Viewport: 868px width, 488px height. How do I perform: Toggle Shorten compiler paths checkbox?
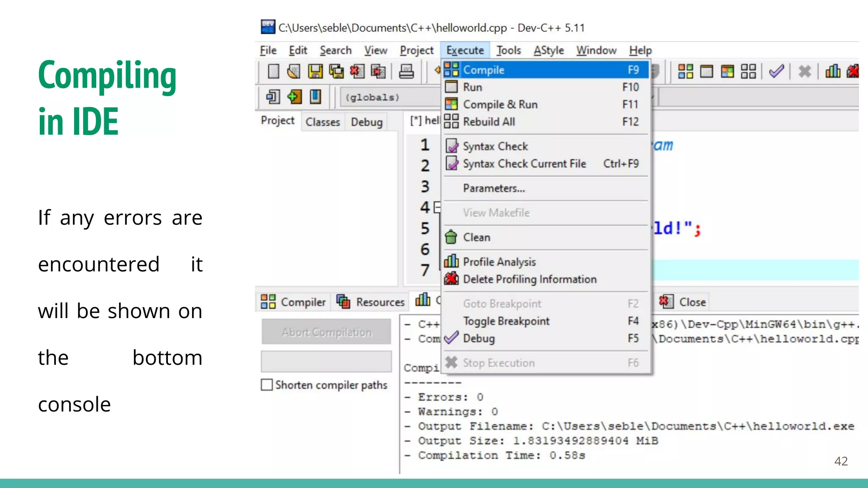pyautogui.click(x=267, y=385)
